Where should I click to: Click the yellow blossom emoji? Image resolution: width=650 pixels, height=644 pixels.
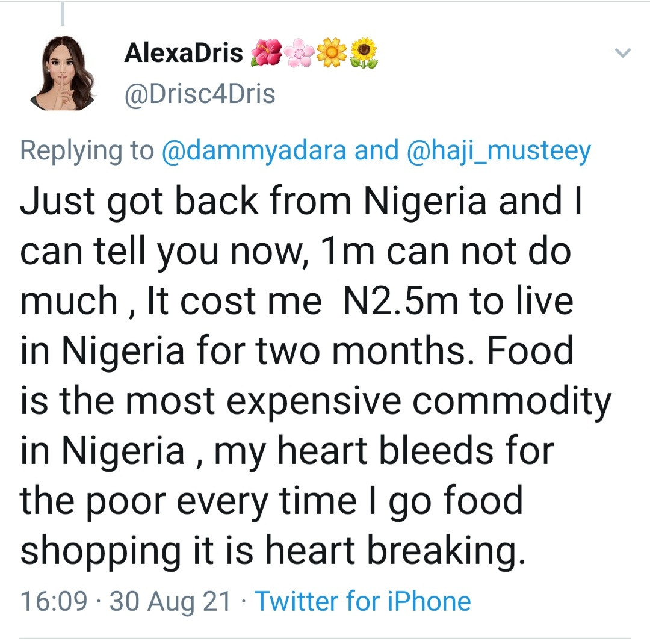tap(332, 54)
